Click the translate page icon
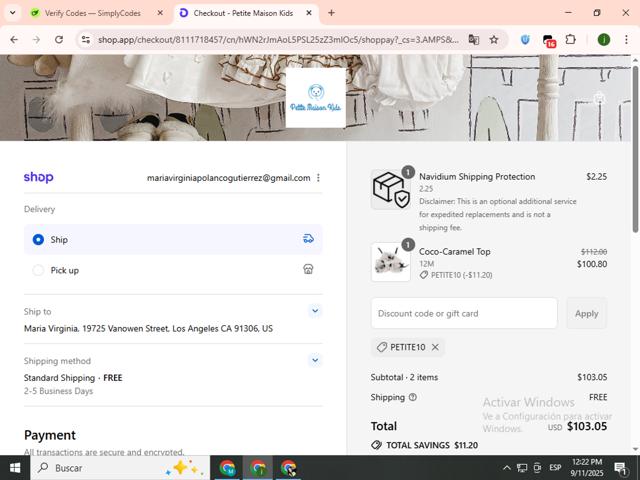The height and width of the screenshot is (480, 640). point(473,40)
